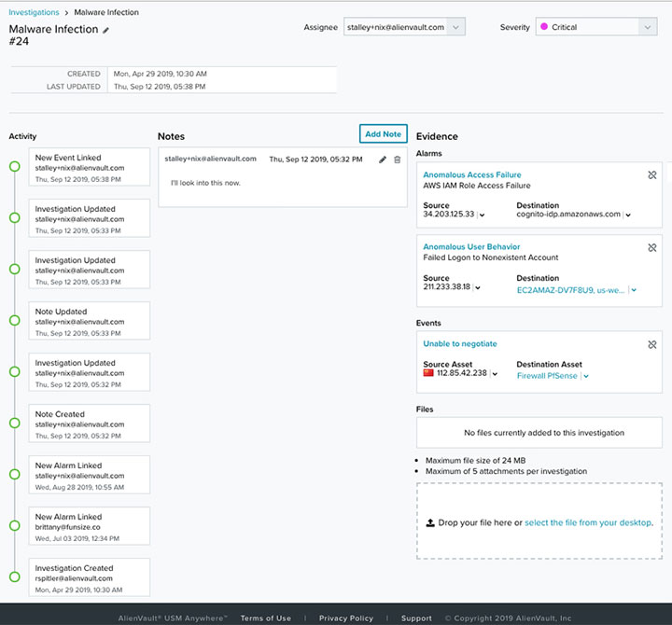Expand options for source asset 112.85.42.238

click(x=495, y=374)
